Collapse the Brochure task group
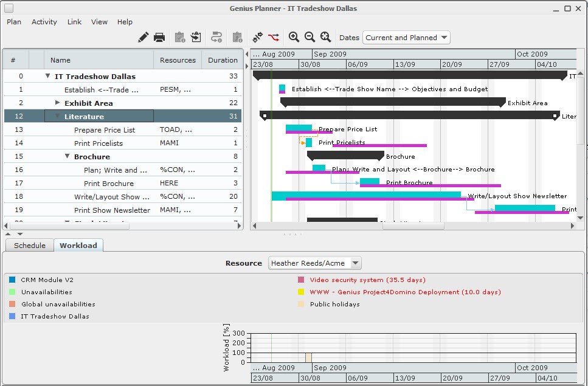 pos(67,156)
